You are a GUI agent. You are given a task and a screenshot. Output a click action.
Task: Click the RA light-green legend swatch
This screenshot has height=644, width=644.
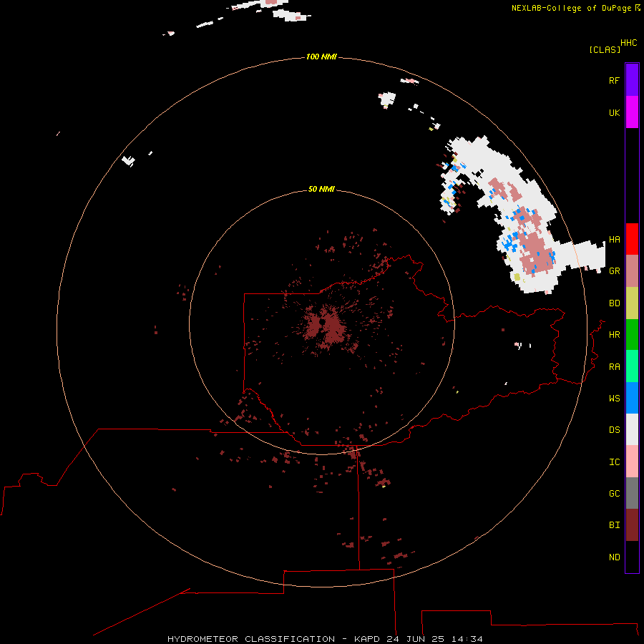coord(632,366)
